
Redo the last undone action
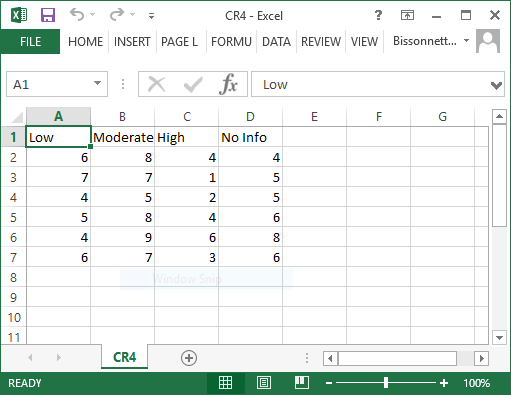pos(117,15)
